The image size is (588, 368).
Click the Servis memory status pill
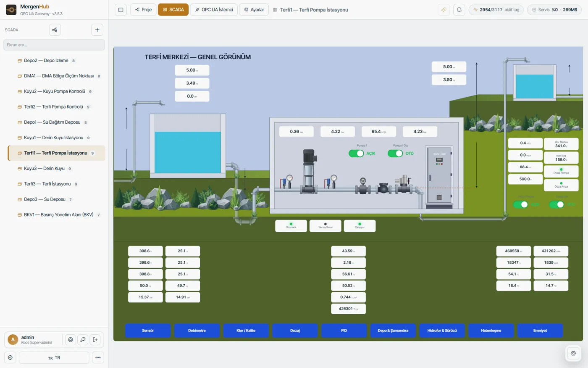coord(554,10)
